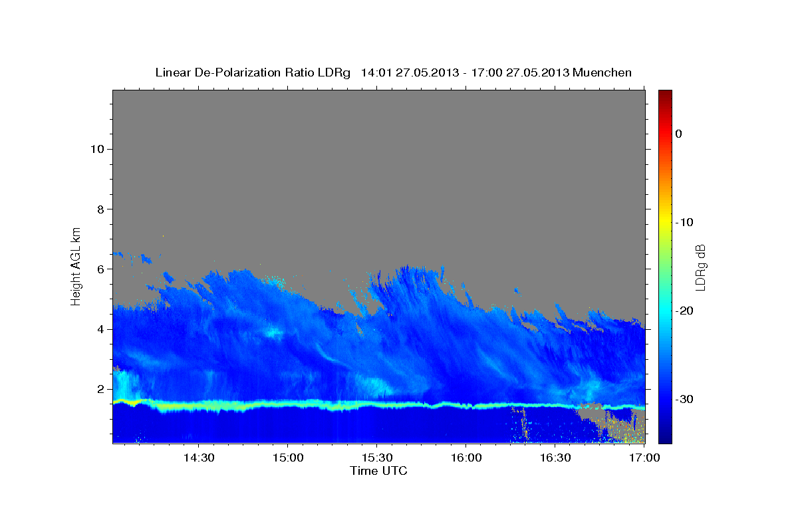Click the height tick label 2

click(x=101, y=389)
